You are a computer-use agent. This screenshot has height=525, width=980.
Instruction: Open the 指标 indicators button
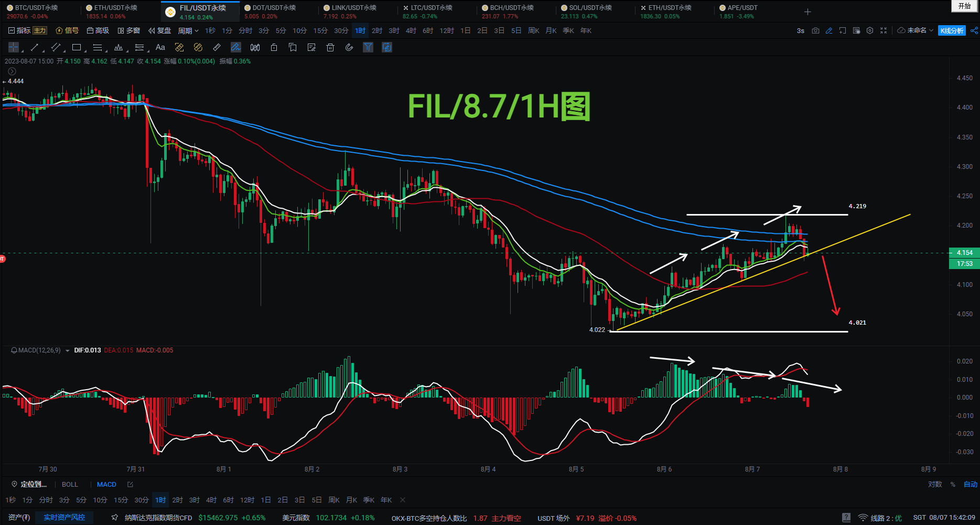tap(19, 30)
